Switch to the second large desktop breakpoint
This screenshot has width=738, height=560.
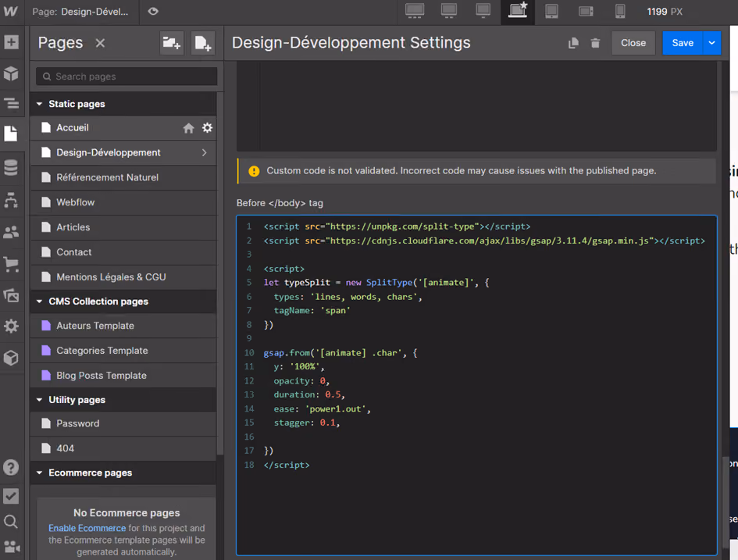tap(449, 11)
